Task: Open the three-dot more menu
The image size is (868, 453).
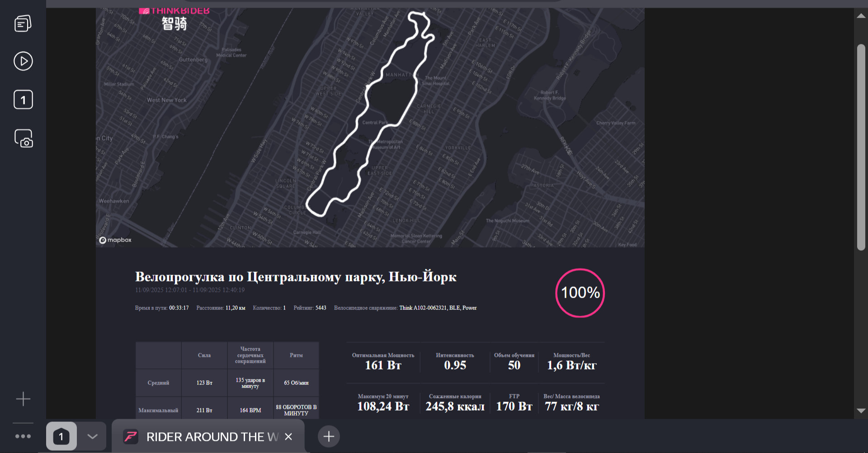Action: click(x=23, y=436)
